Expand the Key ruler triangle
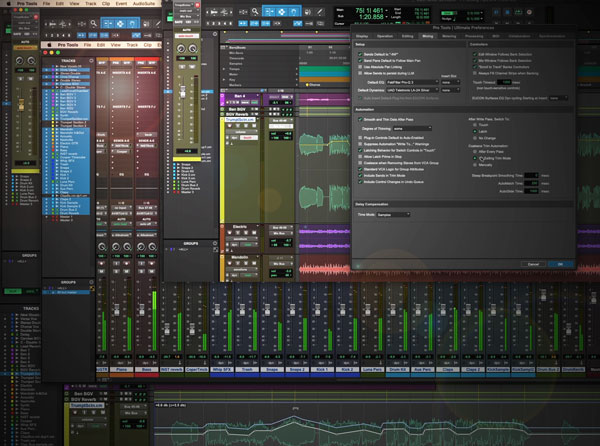Screen dimensions: 600x446 (224, 80)
